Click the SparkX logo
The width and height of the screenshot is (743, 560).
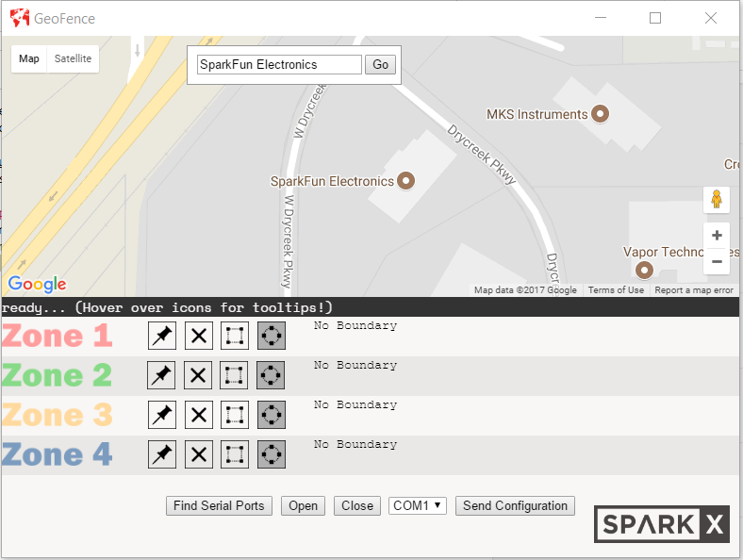(662, 524)
